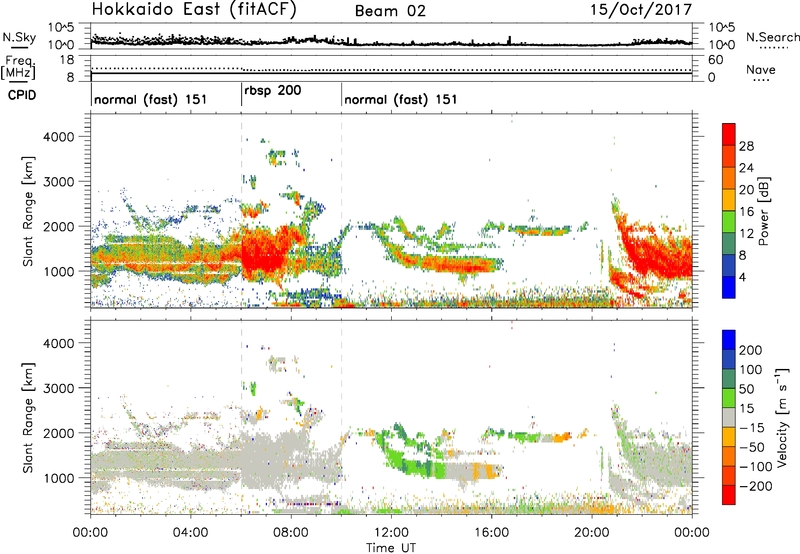Click the "N.Search" label
Image resolution: width=800 pixels, height=554 pixels.
pos(773,37)
